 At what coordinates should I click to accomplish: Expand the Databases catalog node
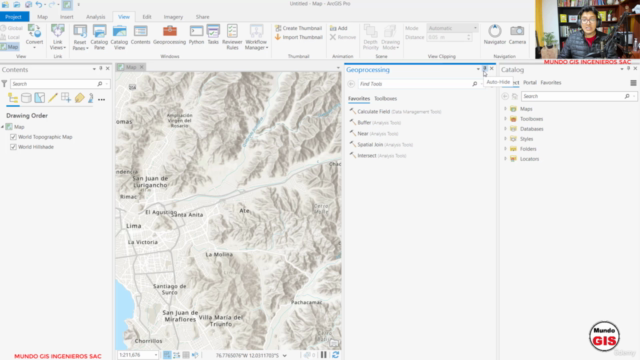505,129
